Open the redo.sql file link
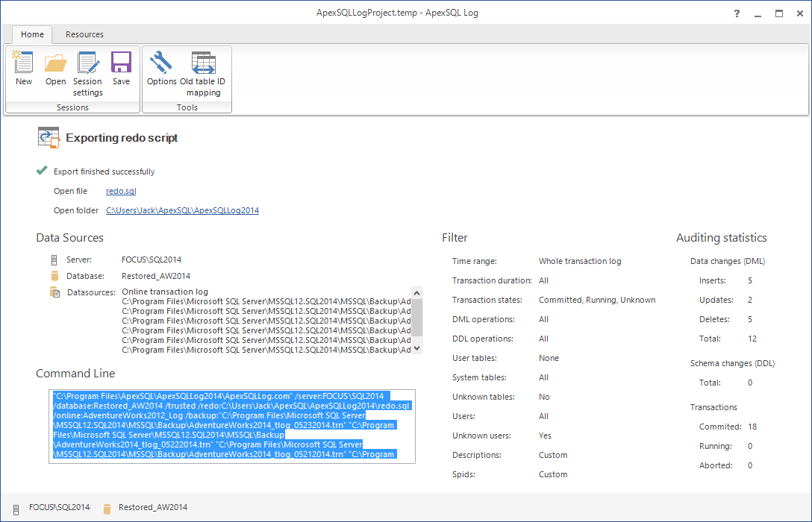This screenshot has width=812, height=522. point(121,191)
